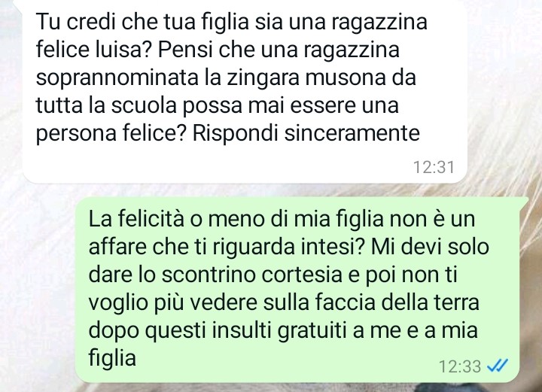This screenshot has height=392, width=542.
Task: Tap the blue double-check read receipt
Action: pos(498,365)
